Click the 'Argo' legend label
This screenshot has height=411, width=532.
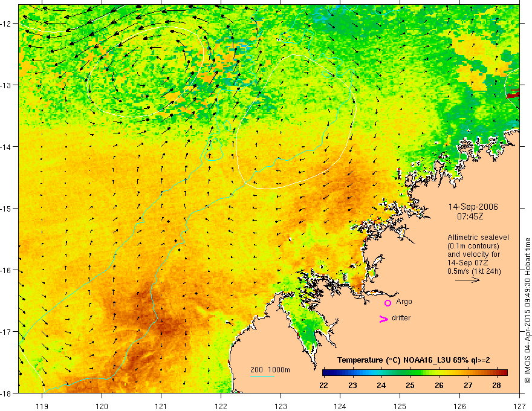(404, 302)
